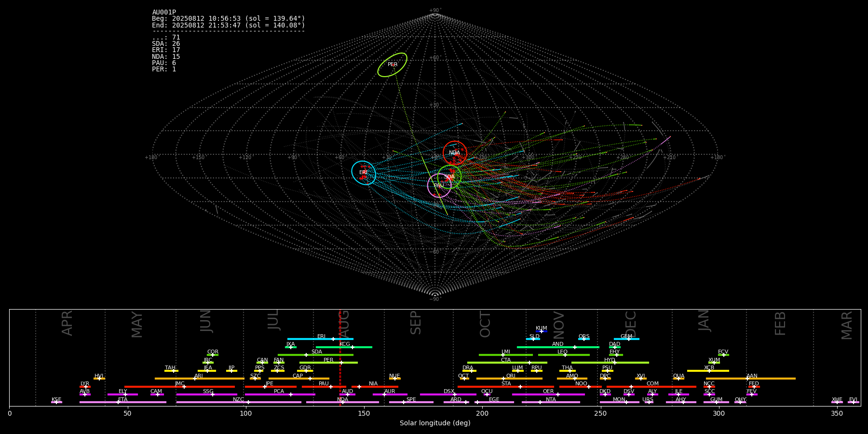This screenshot has height=434, width=868.
Task: Click the KCG green bar in timeline
Action: [x=344, y=347]
